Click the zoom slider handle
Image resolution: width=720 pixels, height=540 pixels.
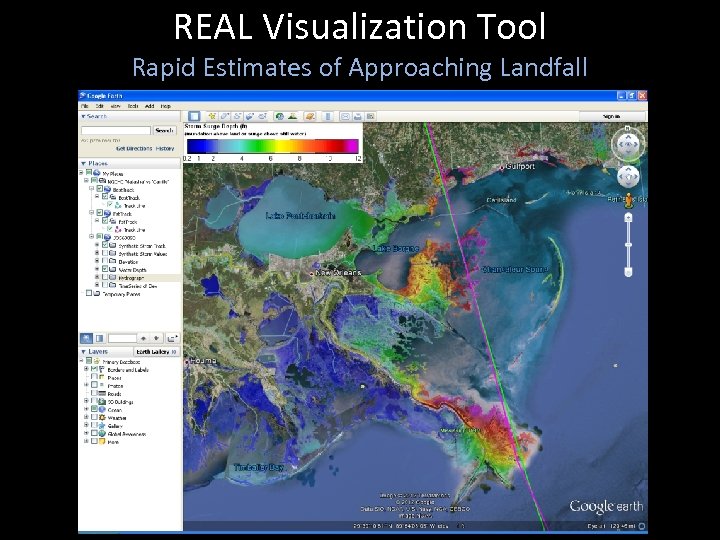coord(628,245)
